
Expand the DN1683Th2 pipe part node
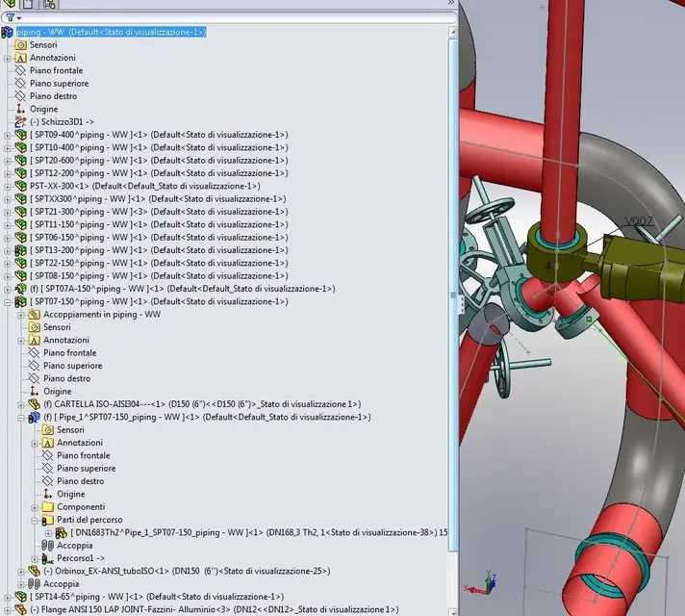48,533
